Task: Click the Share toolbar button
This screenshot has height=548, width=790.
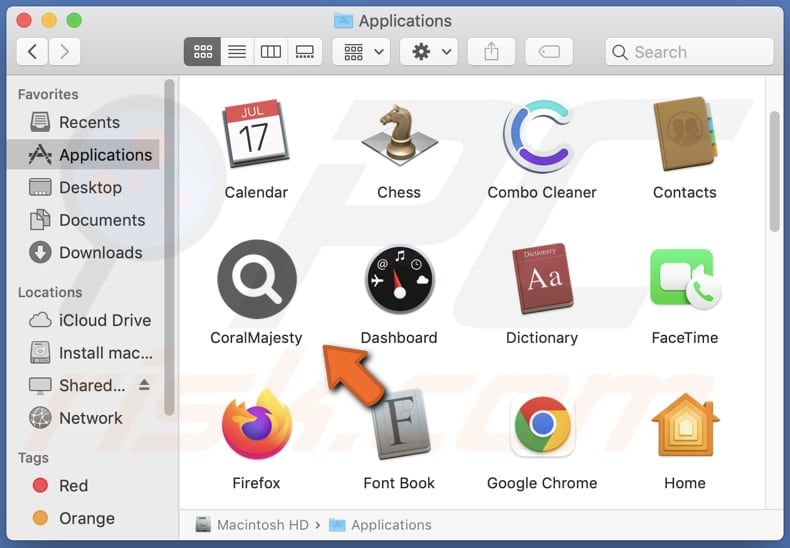Action: click(491, 51)
